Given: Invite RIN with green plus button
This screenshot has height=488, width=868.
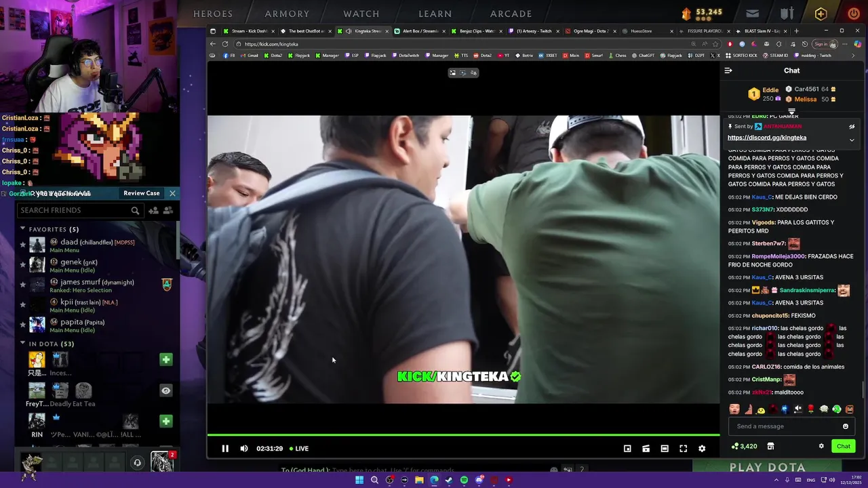Looking at the screenshot, I should [x=165, y=422].
